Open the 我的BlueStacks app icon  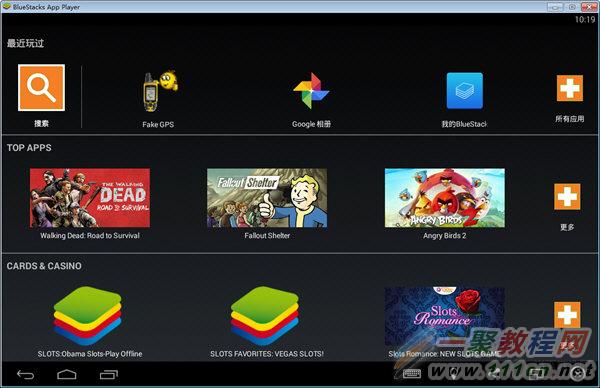(465, 91)
